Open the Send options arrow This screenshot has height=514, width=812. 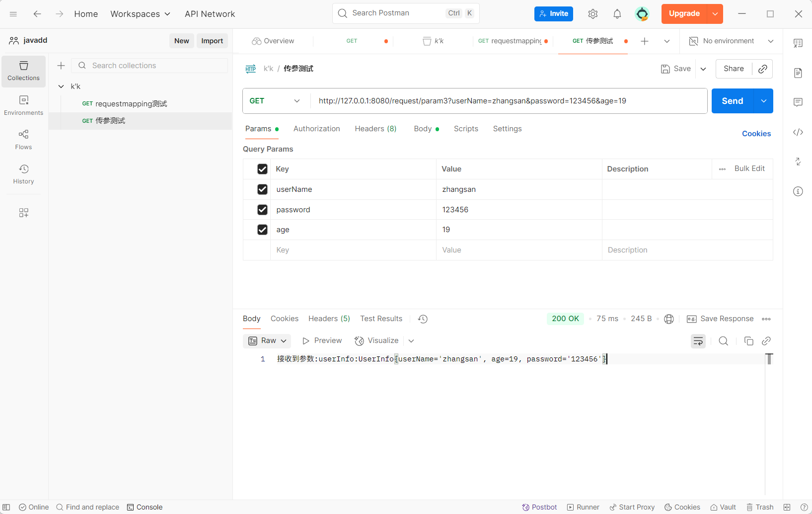pyautogui.click(x=763, y=101)
